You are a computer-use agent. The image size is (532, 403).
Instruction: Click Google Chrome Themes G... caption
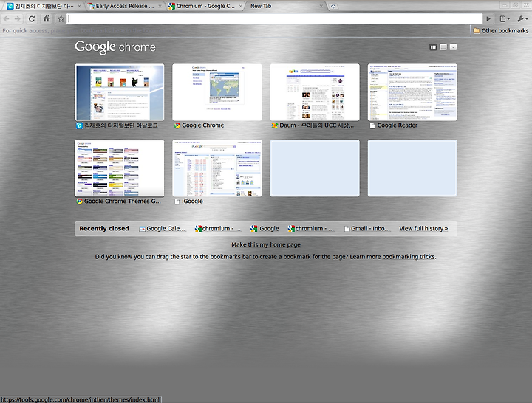click(x=123, y=201)
